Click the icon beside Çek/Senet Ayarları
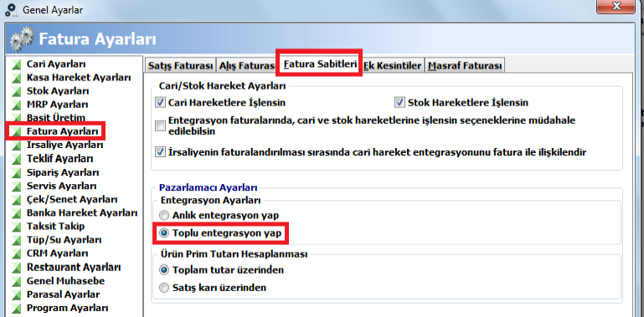The image size is (644, 317). coord(16,200)
